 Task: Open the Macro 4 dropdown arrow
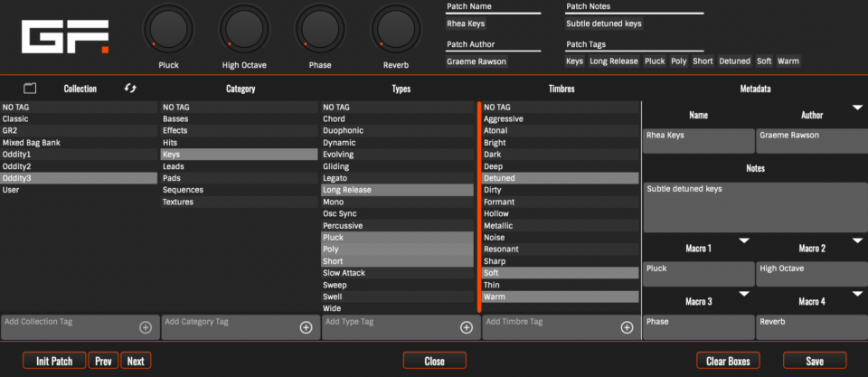857,294
